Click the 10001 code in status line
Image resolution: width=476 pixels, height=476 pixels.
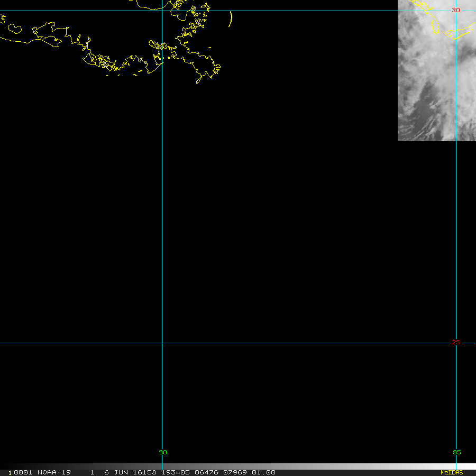point(20,472)
